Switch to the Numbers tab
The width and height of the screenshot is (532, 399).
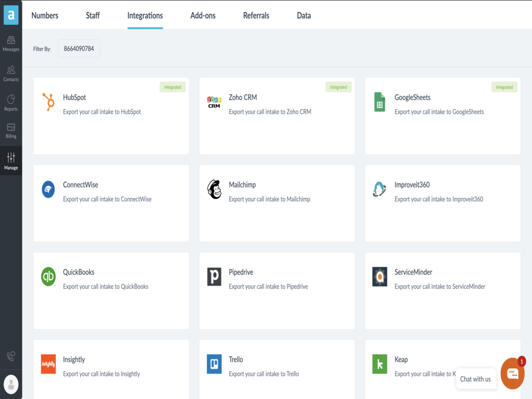(x=45, y=16)
